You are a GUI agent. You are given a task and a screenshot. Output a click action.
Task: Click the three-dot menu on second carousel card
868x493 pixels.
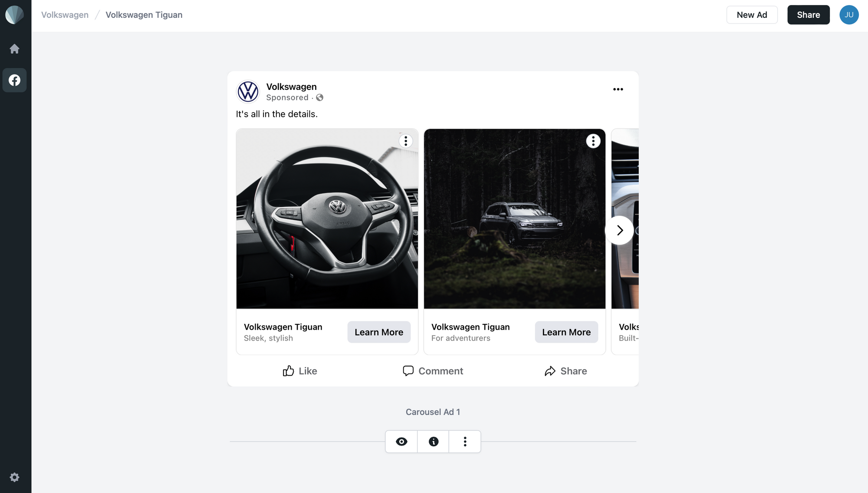[592, 142]
